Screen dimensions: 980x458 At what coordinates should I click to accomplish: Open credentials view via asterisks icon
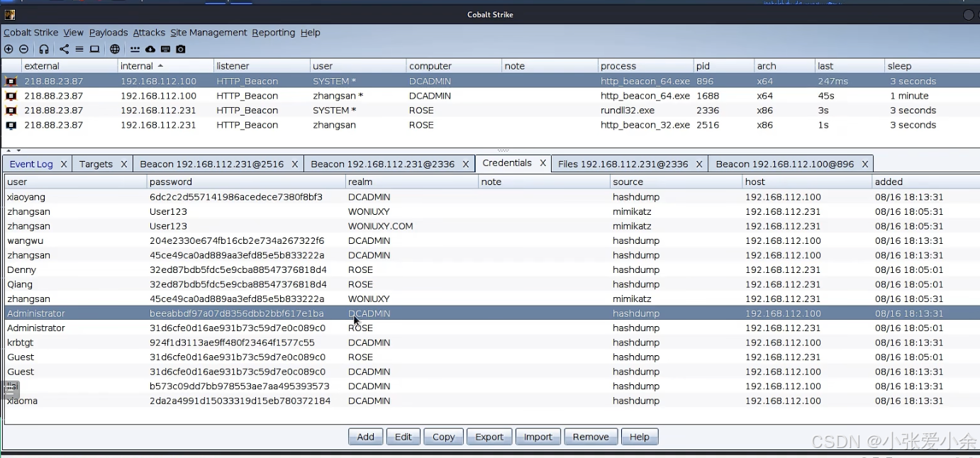(135, 49)
